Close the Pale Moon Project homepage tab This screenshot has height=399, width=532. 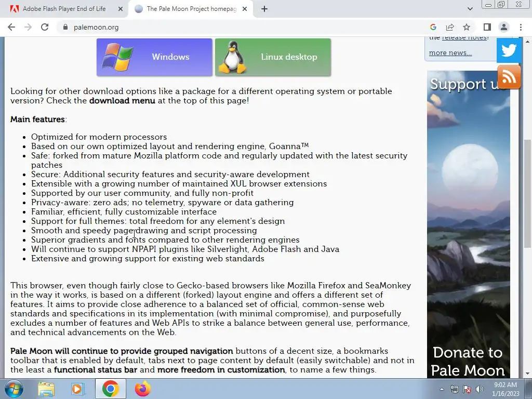pos(245,9)
